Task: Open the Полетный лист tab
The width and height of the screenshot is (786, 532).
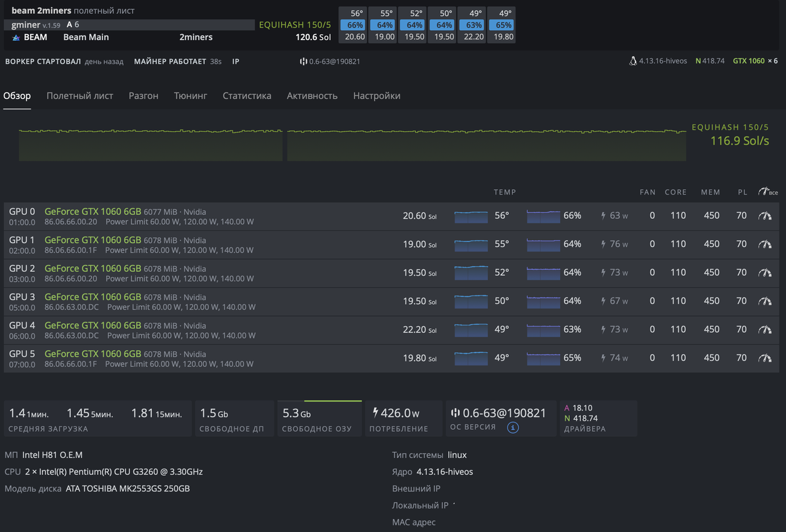Action: (x=80, y=96)
